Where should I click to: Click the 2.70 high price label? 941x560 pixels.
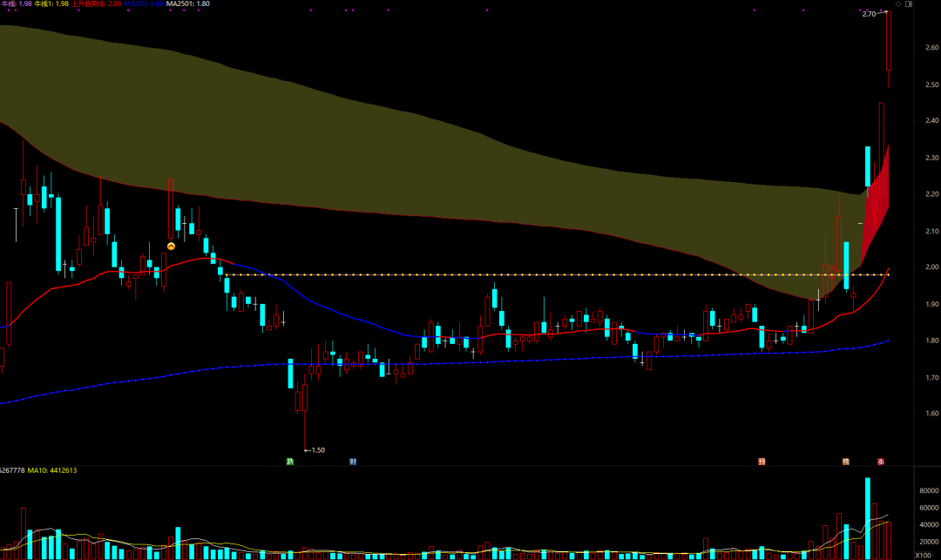pos(869,14)
